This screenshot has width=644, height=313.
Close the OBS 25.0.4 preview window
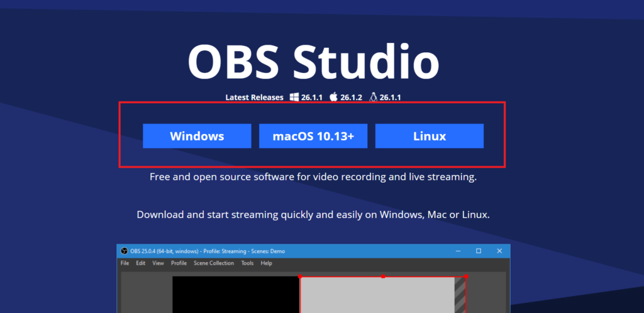[499, 251]
